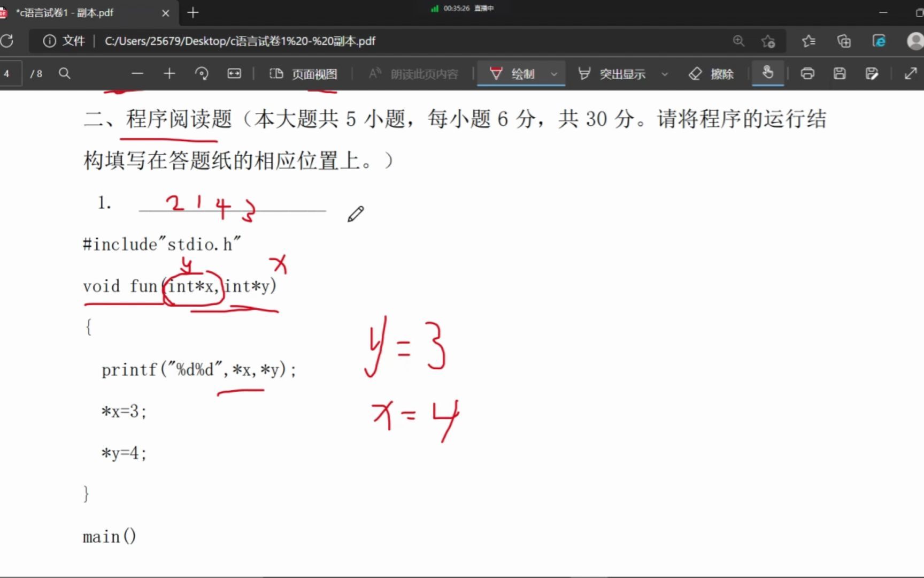924x578 pixels.
Task: Open Save As for the PDF
Action: (x=873, y=73)
